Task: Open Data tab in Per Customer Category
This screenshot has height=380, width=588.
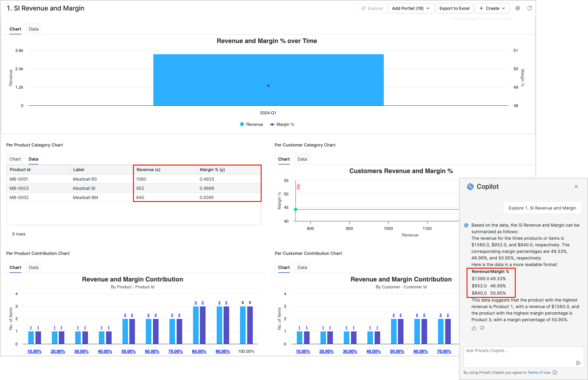Action: tap(302, 159)
